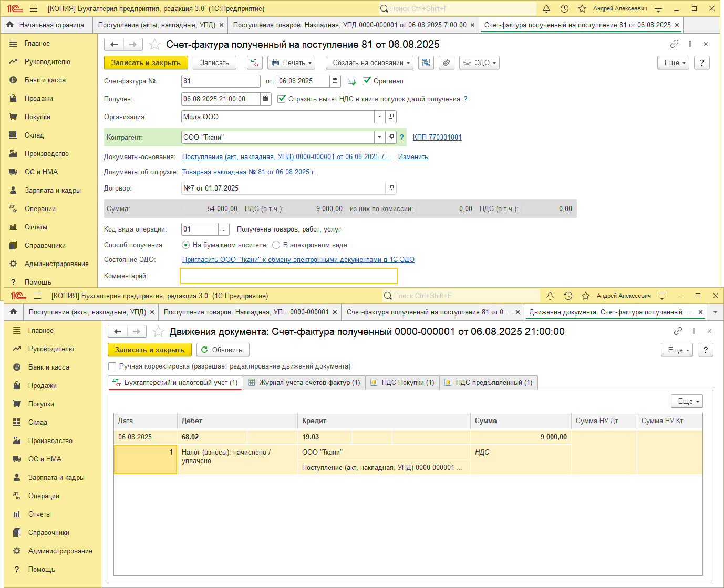
Task: Click the Записать button
Action: click(215, 62)
